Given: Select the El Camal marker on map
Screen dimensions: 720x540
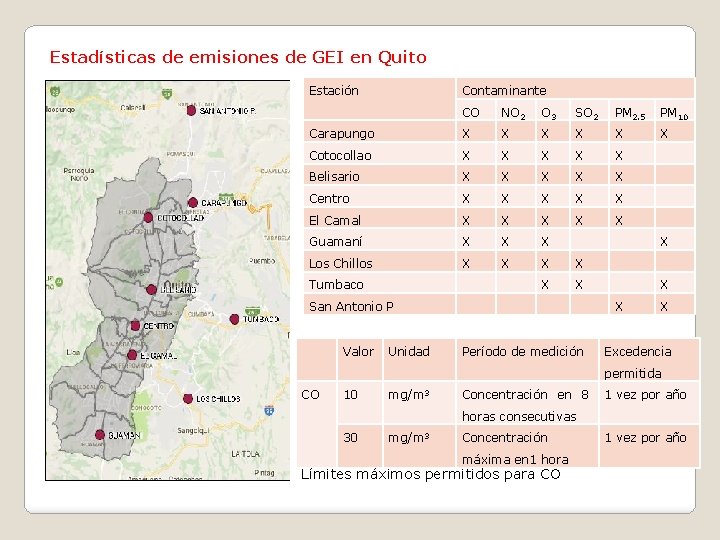Looking at the screenshot, I should 132,355.
